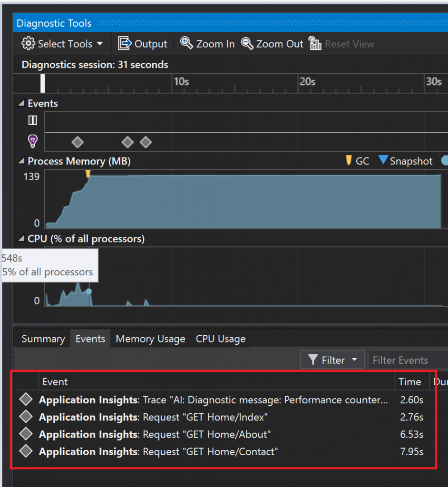Click the Filter funnel icon
Viewport: 448px width, 487px height.
[x=313, y=360]
